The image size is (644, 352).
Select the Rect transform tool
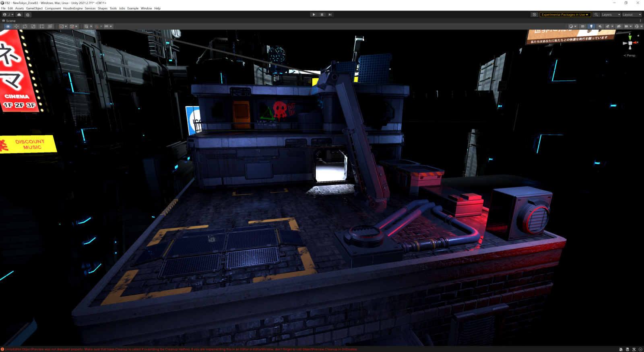pyautogui.click(x=42, y=27)
